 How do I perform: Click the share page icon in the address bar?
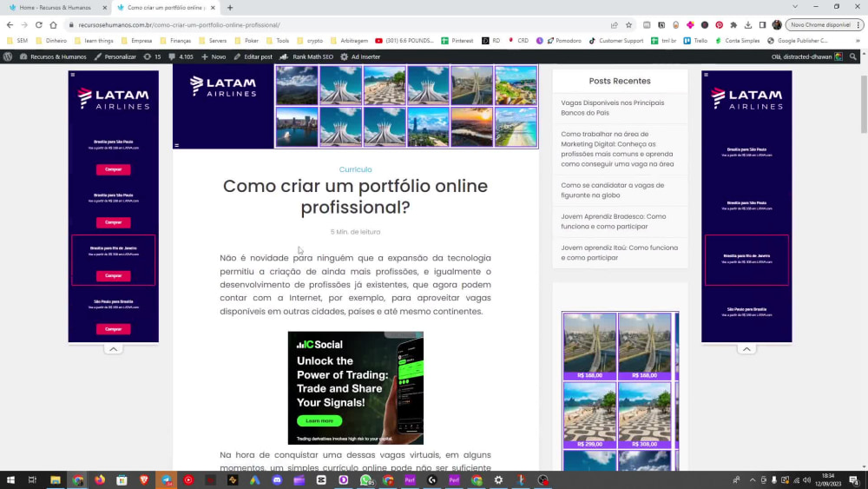coord(614,25)
